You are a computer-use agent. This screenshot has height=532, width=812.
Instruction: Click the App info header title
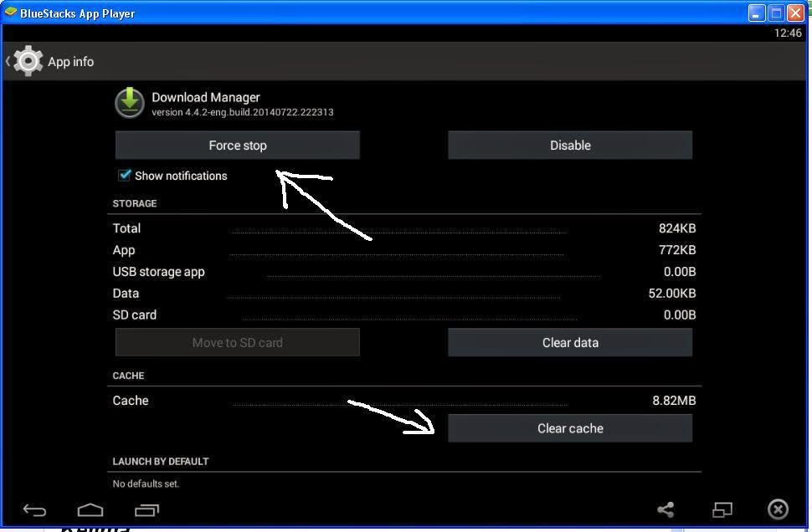71,62
